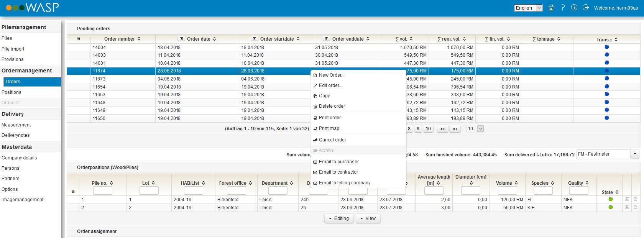Expand the order positions table column toggle
This screenshot has height=238, width=644.
pos(73,191)
